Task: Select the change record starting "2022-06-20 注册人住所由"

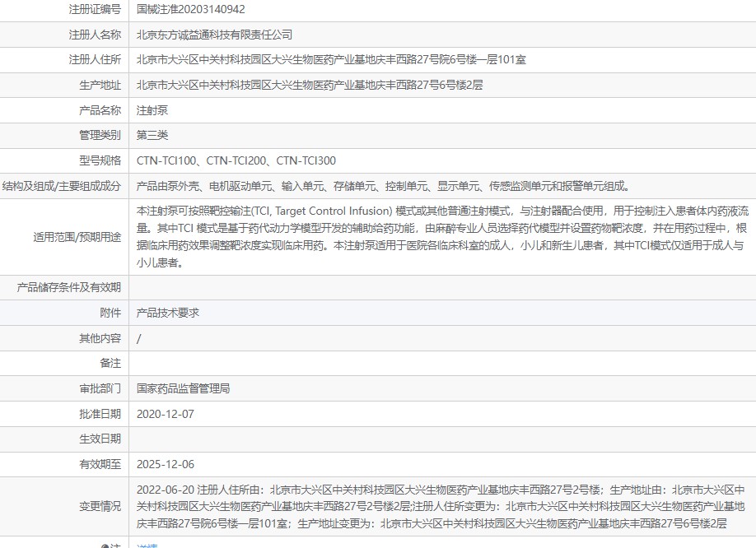Action: coord(441,507)
